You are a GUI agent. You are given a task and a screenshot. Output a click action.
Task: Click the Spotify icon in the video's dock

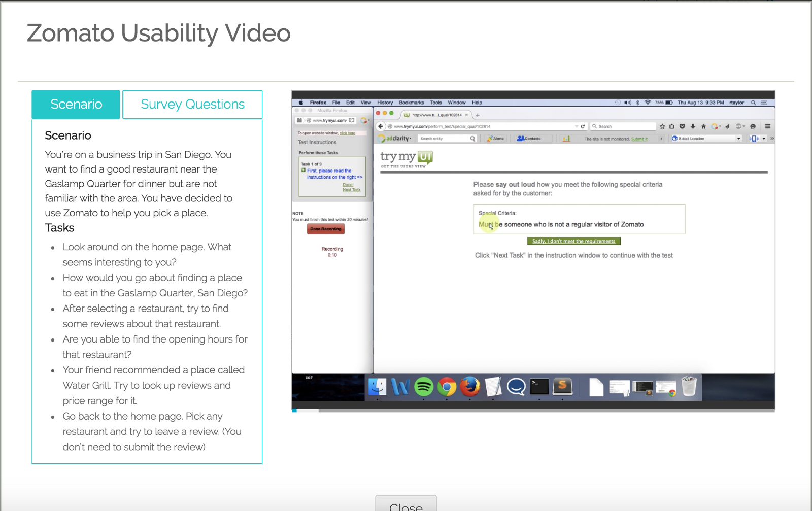pos(424,387)
